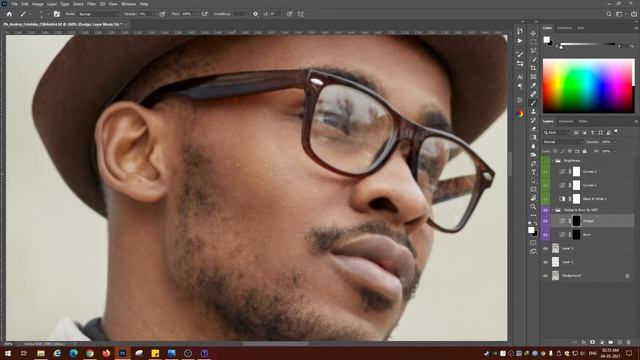Viewport: 640px width, 360px height.
Task: Toggle visibility of Layer 1
Action: [x=545, y=262]
